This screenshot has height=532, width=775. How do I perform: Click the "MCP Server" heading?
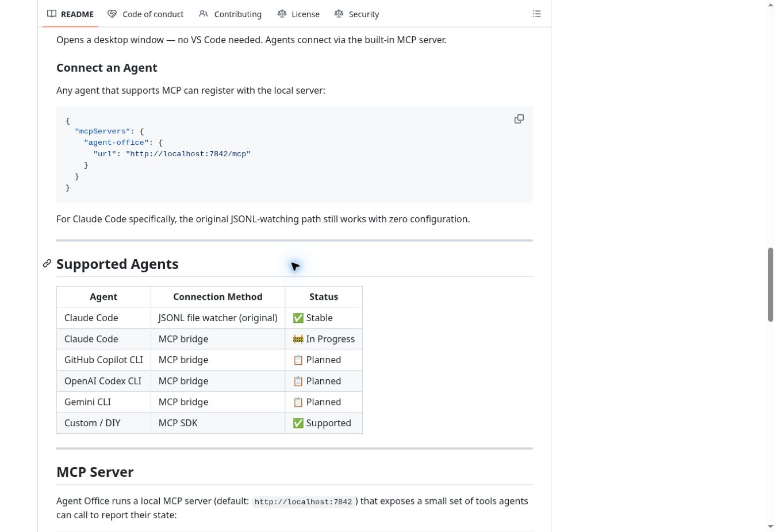tap(95, 472)
